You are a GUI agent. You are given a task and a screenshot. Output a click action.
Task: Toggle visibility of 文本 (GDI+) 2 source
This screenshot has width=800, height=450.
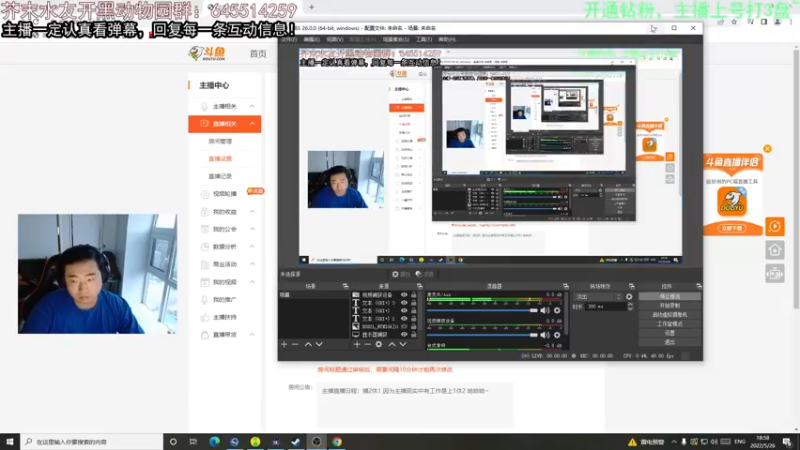click(x=404, y=318)
